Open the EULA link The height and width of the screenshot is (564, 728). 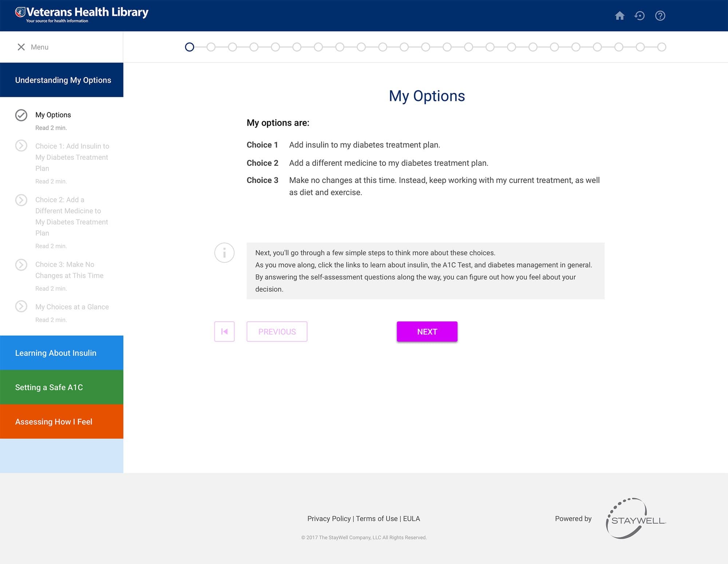[x=411, y=519]
